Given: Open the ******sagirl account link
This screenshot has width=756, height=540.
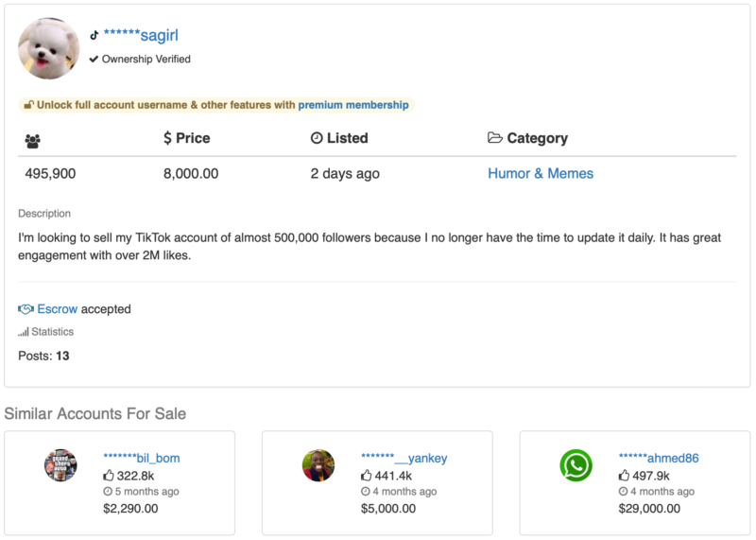Looking at the screenshot, I should click(141, 36).
